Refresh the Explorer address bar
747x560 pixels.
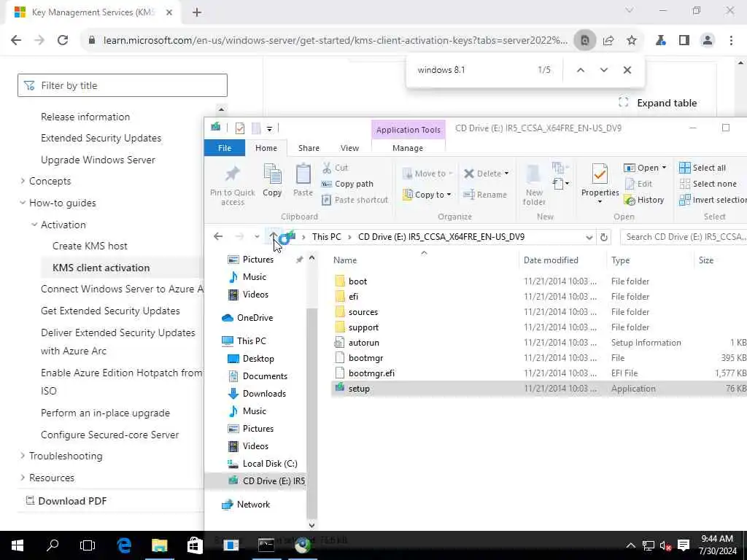click(603, 237)
